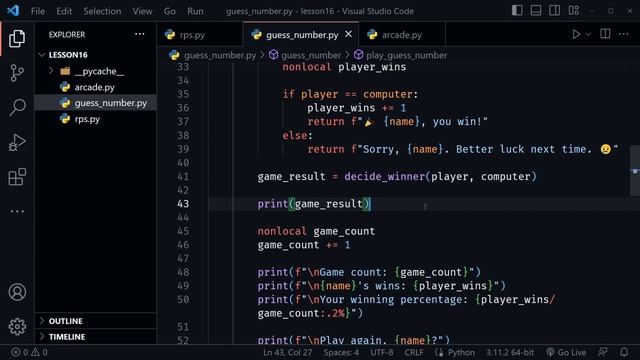Open the Run and Debug view
Screen dimensions: 640x360
[x=17, y=142]
